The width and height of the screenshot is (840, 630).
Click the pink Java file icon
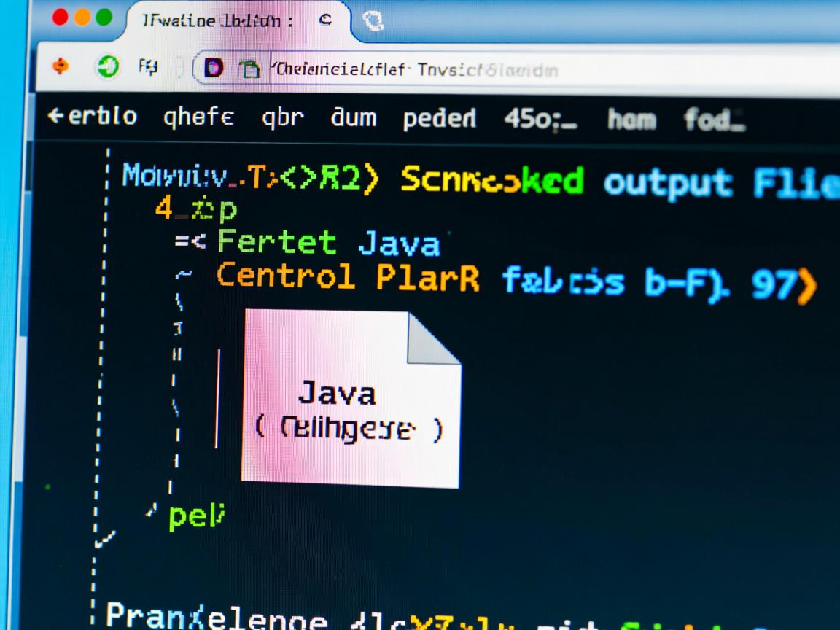click(351, 400)
